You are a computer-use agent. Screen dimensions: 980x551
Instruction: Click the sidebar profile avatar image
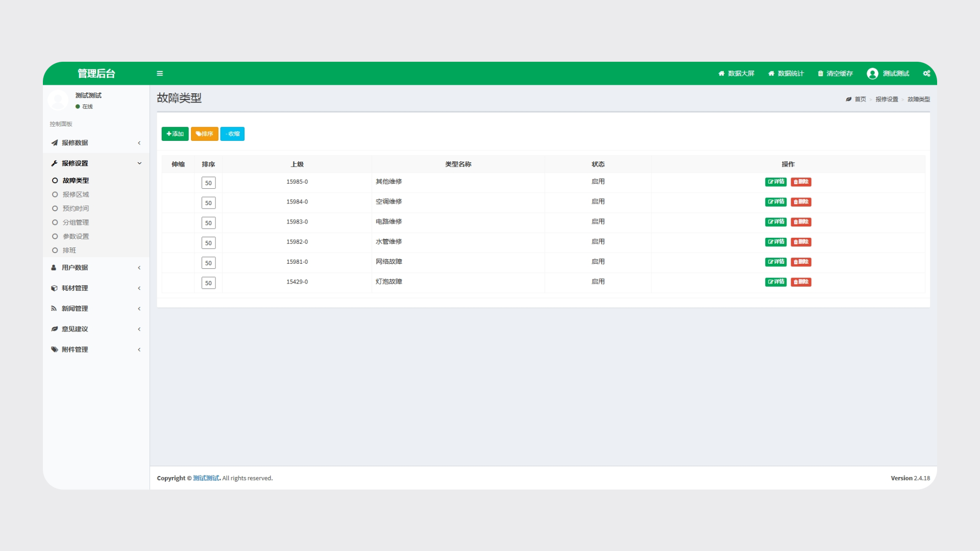tap(58, 99)
